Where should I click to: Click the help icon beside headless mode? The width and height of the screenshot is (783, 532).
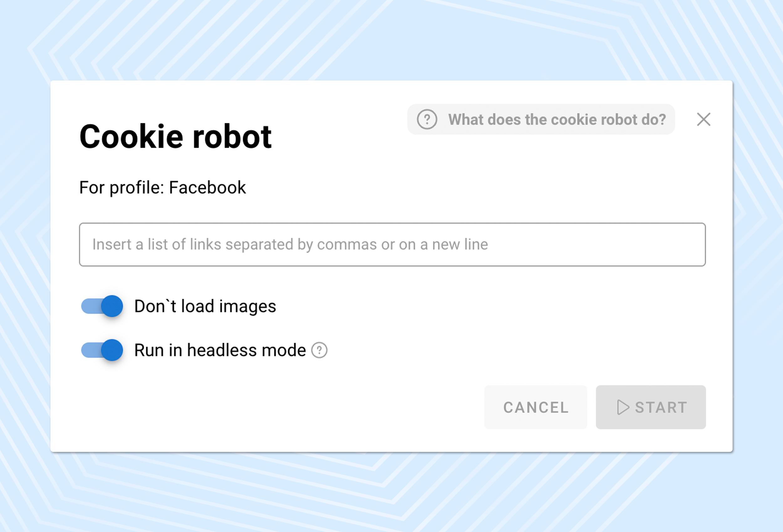tap(319, 350)
